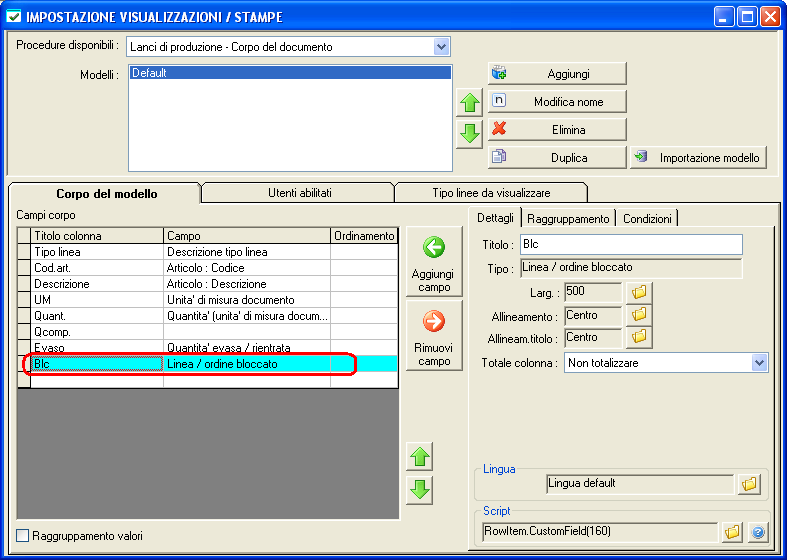Open Totale colonna dropdown
Screen dimensions: 787x560
759,363
